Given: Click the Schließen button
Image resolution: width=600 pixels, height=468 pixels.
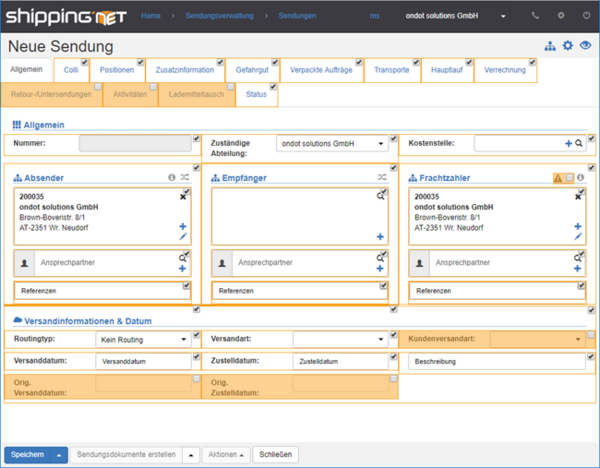Looking at the screenshot, I should tap(276, 454).
